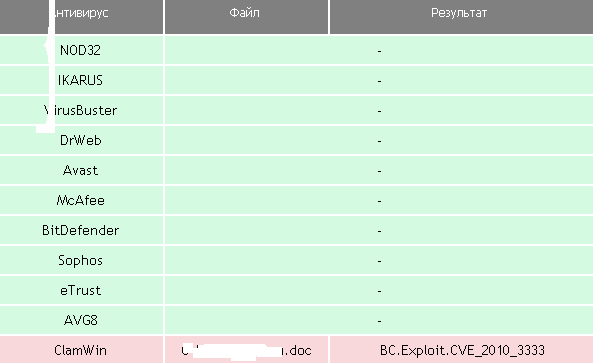Click the result dash for AVG8
This screenshot has width=593, height=363.
[379, 321]
